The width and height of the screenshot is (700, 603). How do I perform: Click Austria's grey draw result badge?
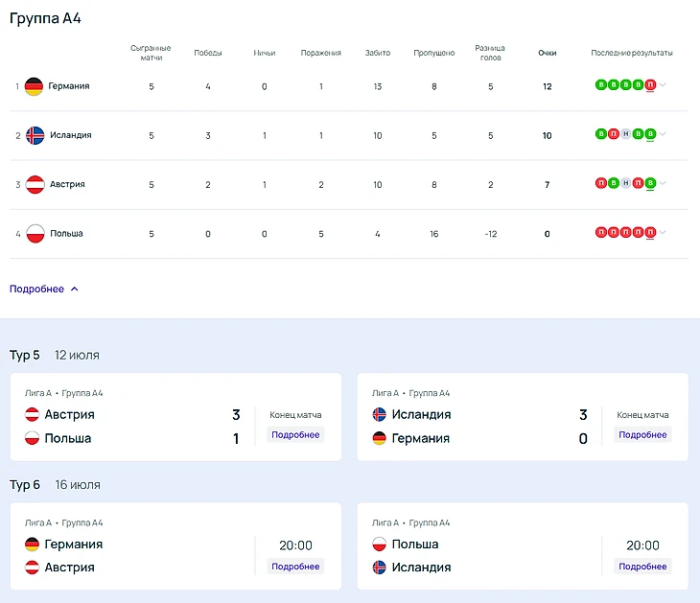point(625,183)
